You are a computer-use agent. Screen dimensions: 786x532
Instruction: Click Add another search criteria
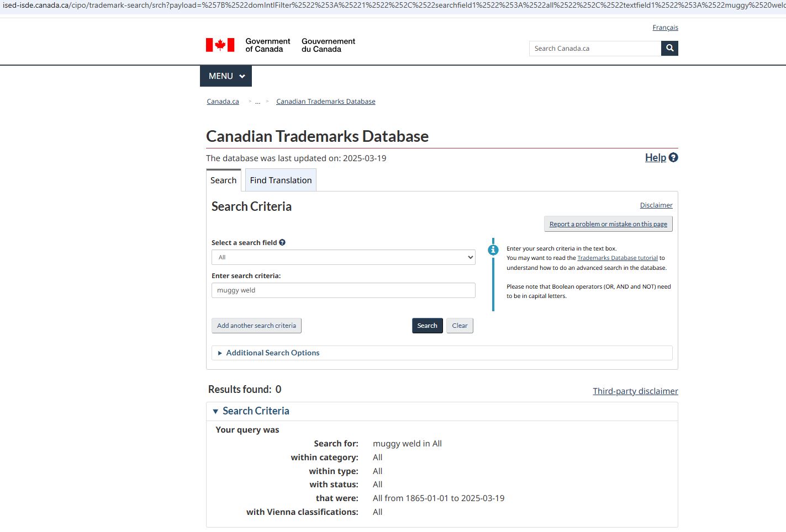(x=256, y=326)
